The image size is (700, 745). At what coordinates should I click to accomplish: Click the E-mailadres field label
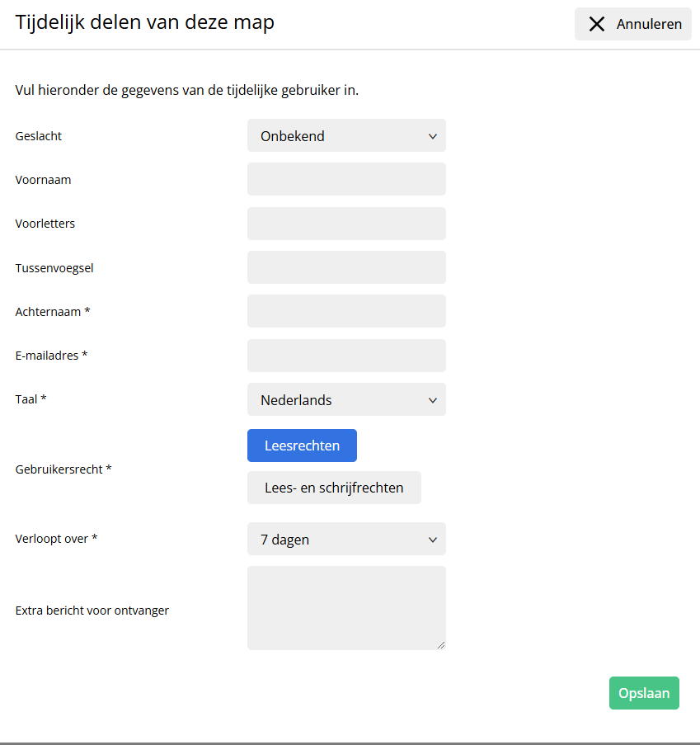coord(51,356)
